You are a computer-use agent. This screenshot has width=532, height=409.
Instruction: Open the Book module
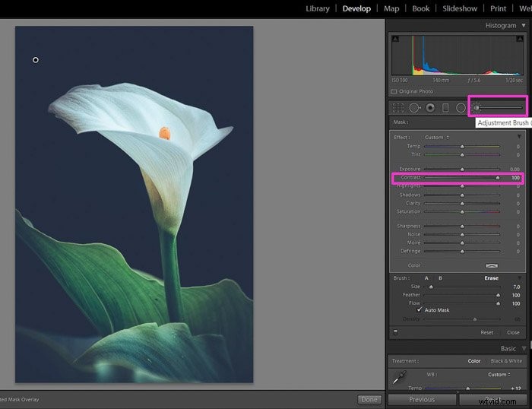(x=421, y=8)
